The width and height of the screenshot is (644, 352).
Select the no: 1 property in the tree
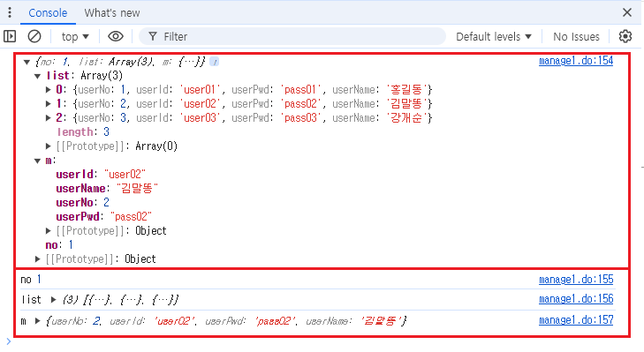tap(59, 245)
